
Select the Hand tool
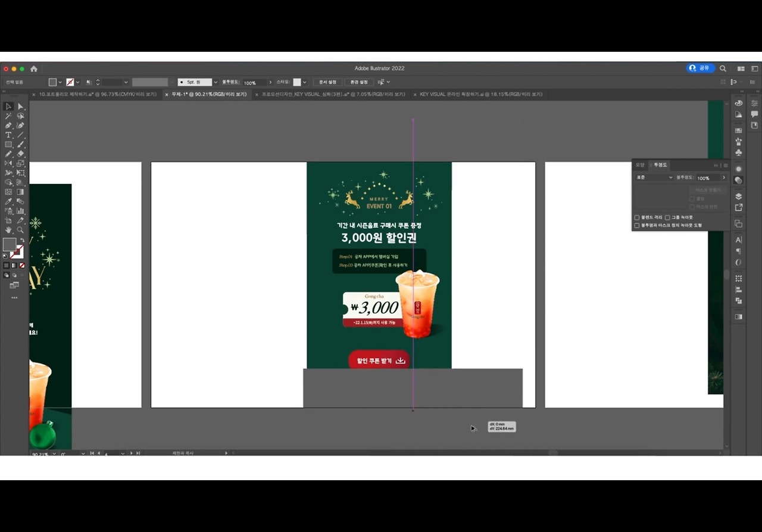point(8,230)
